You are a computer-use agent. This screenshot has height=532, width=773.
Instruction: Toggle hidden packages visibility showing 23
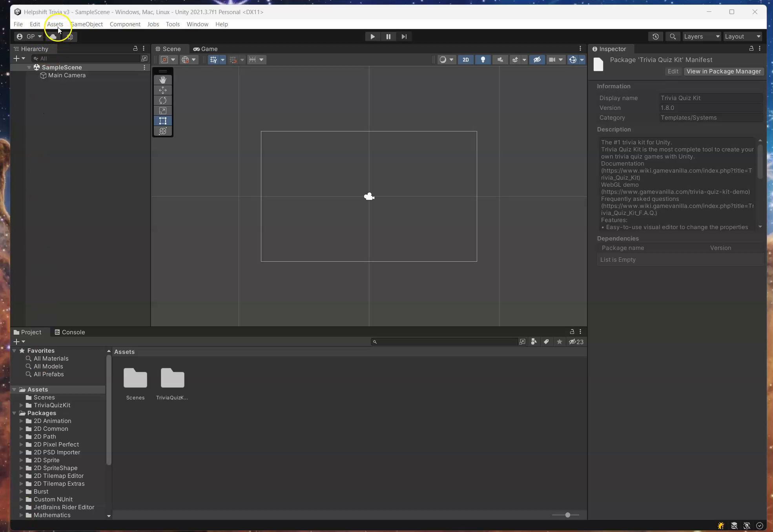576,342
